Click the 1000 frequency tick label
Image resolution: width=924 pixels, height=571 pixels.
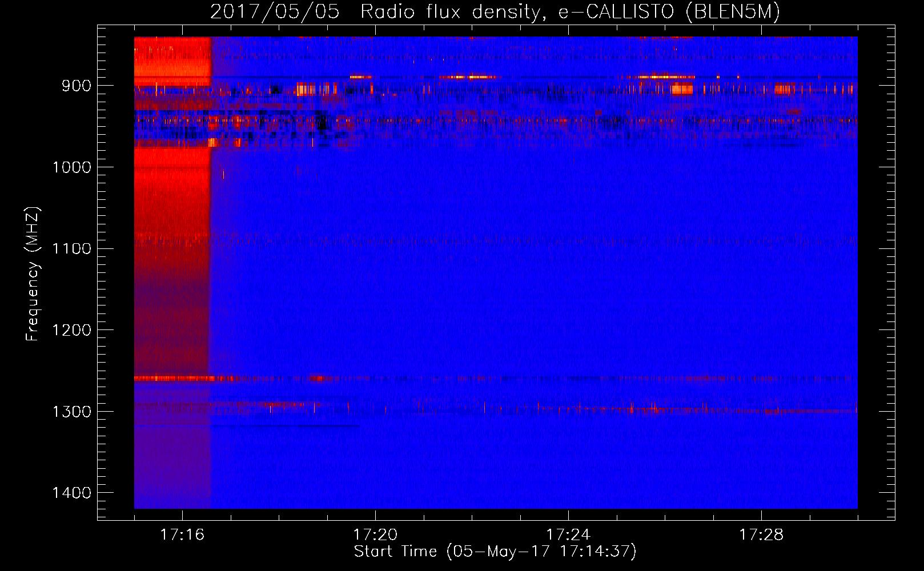71,167
